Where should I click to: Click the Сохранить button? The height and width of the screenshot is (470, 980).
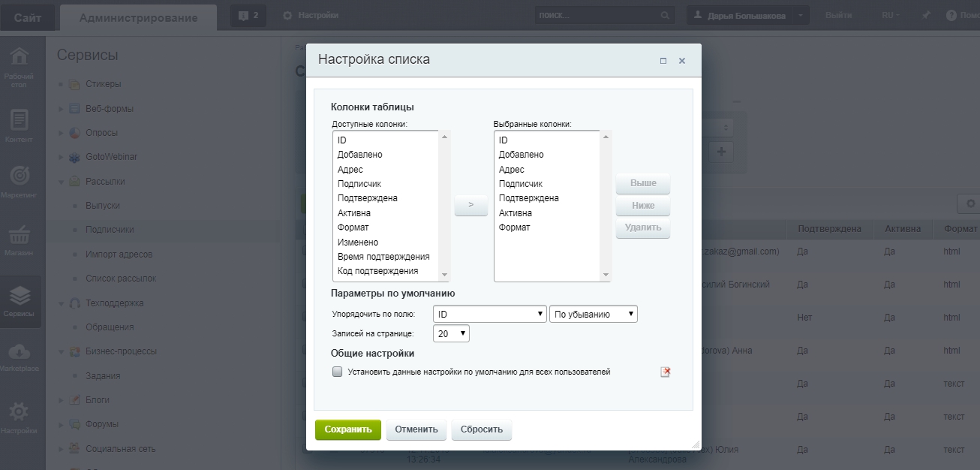click(347, 429)
